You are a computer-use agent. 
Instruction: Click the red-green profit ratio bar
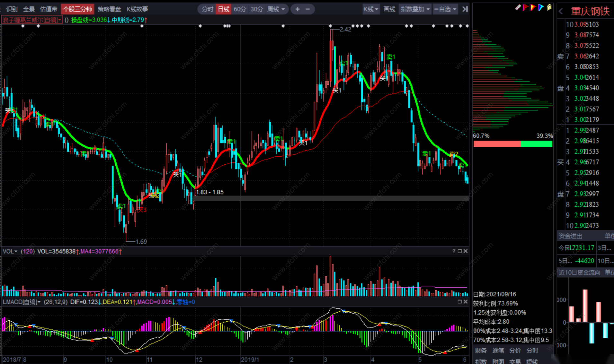[512, 144]
